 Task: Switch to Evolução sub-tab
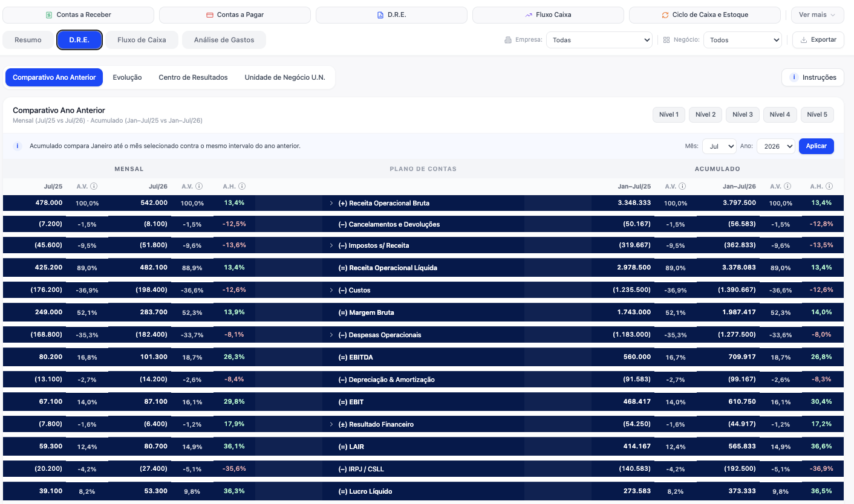(x=127, y=77)
